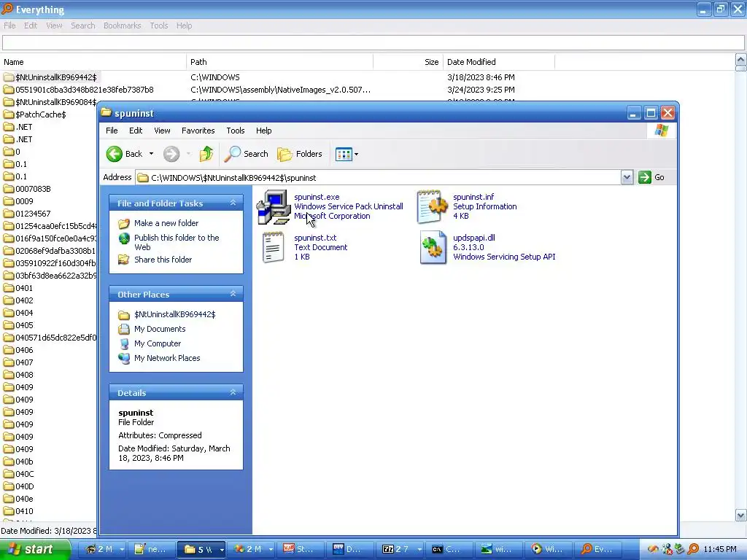The width and height of the screenshot is (747, 560).
Task: Click the Windows start button
Action: (35, 549)
